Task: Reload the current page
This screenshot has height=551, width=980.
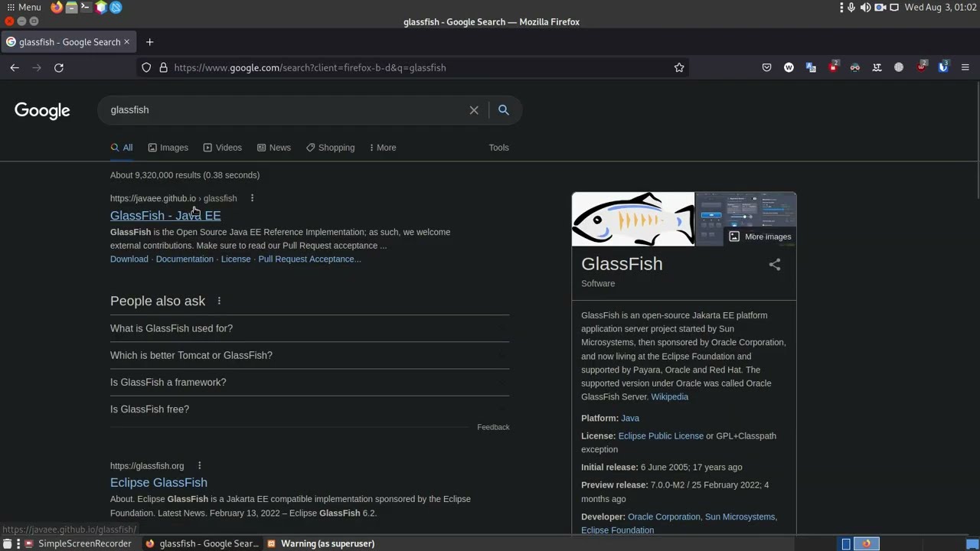Action: 59,67
